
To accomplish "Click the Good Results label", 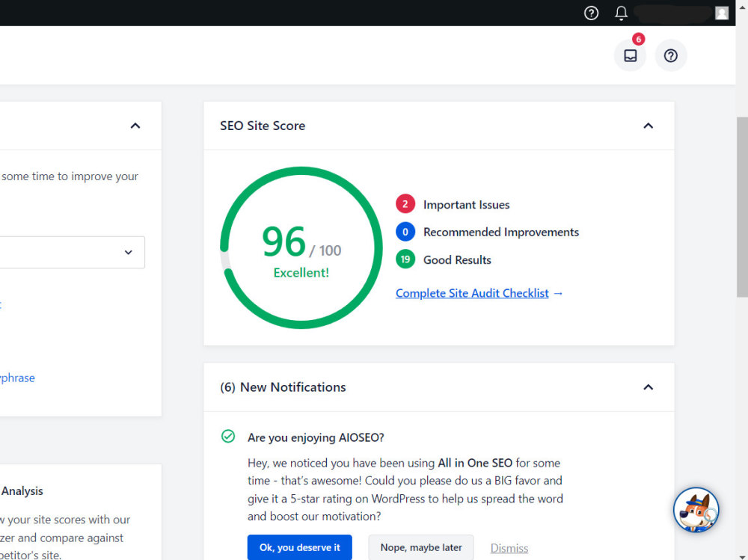I will tap(457, 260).
